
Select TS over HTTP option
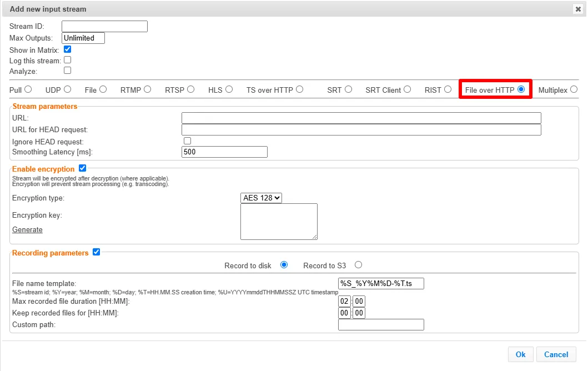click(300, 89)
